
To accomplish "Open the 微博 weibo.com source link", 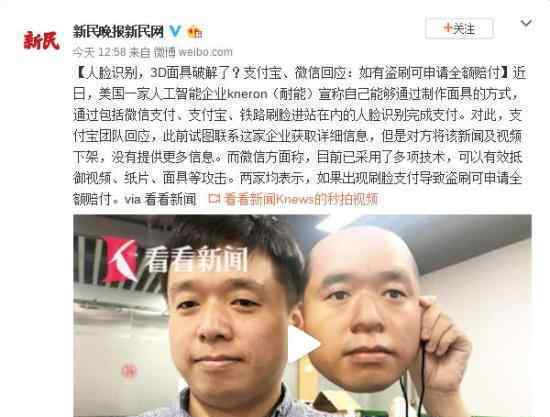I will (193, 52).
